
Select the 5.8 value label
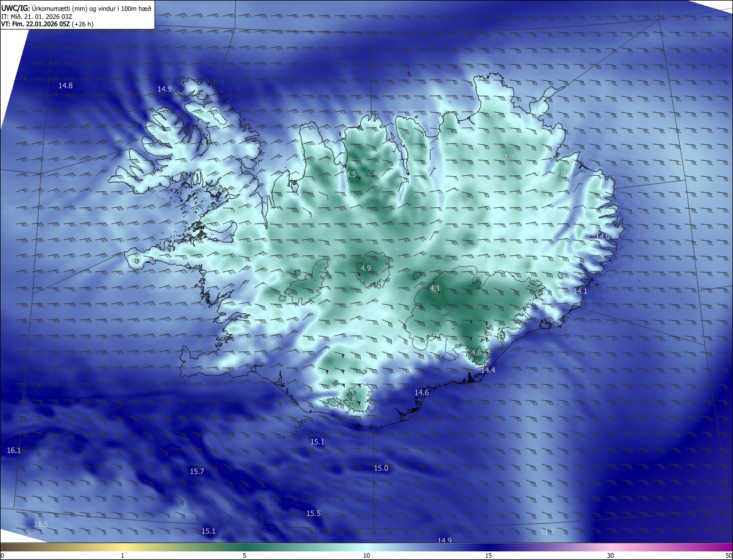click(350, 400)
